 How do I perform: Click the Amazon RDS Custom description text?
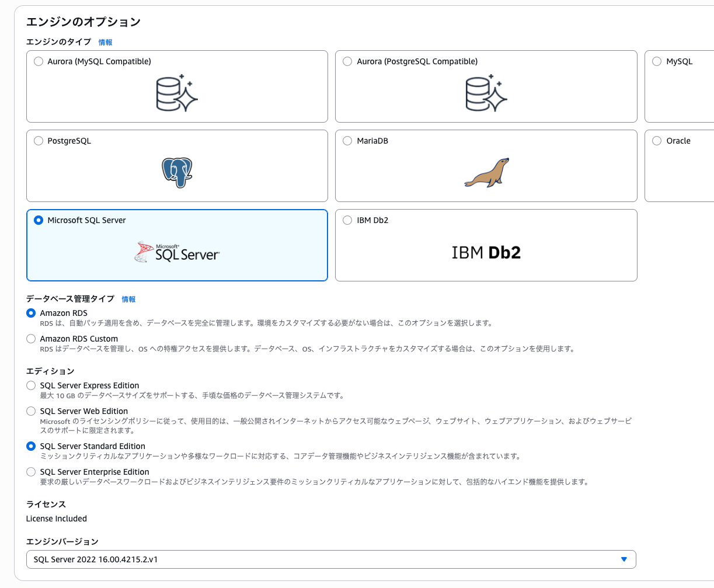(x=307, y=349)
